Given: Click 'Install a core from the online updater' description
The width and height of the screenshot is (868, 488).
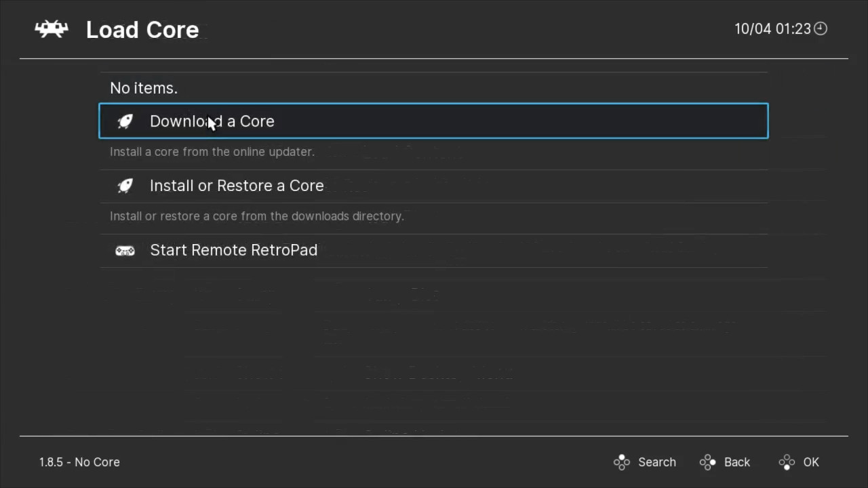Looking at the screenshot, I should (212, 152).
